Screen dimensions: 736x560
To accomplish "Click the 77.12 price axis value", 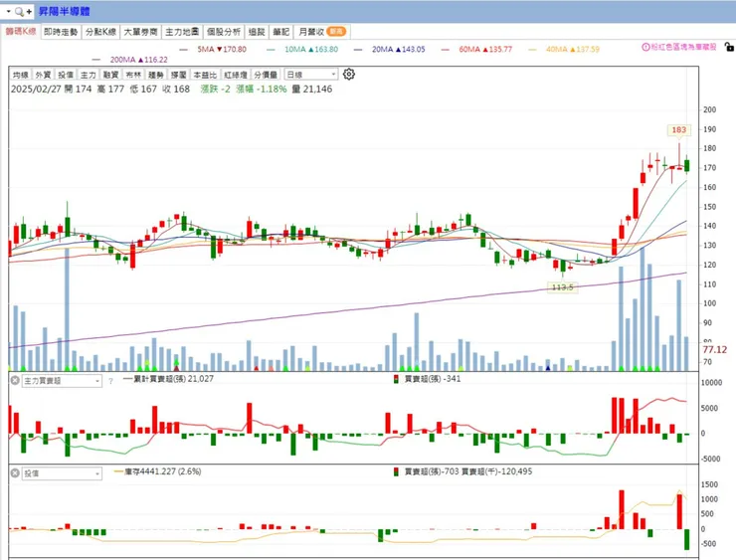I will pyautogui.click(x=714, y=350).
